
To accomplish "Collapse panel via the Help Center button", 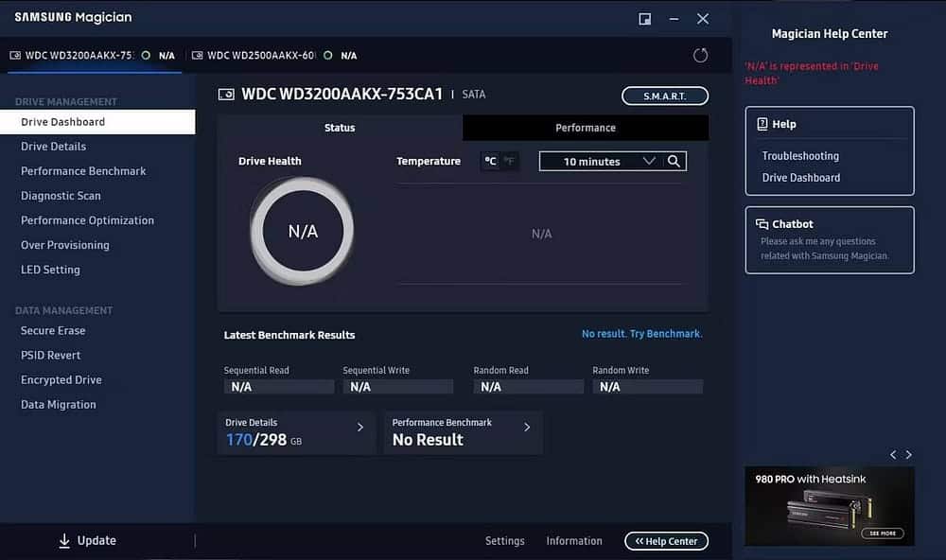I will (x=666, y=540).
